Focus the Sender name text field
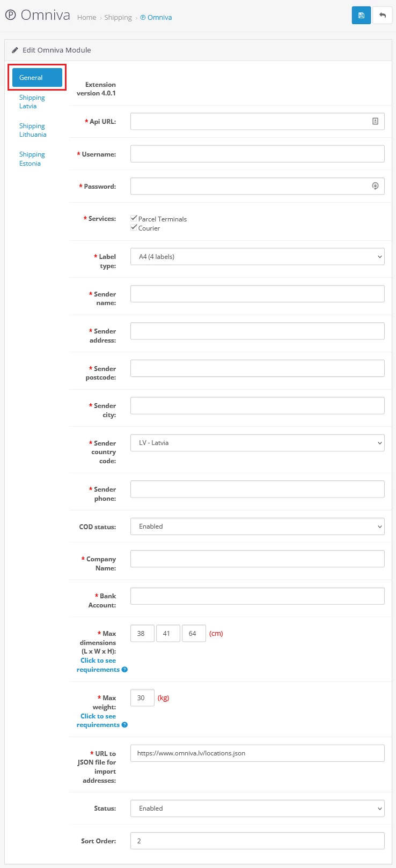The width and height of the screenshot is (396, 868). (x=257, y=294)
